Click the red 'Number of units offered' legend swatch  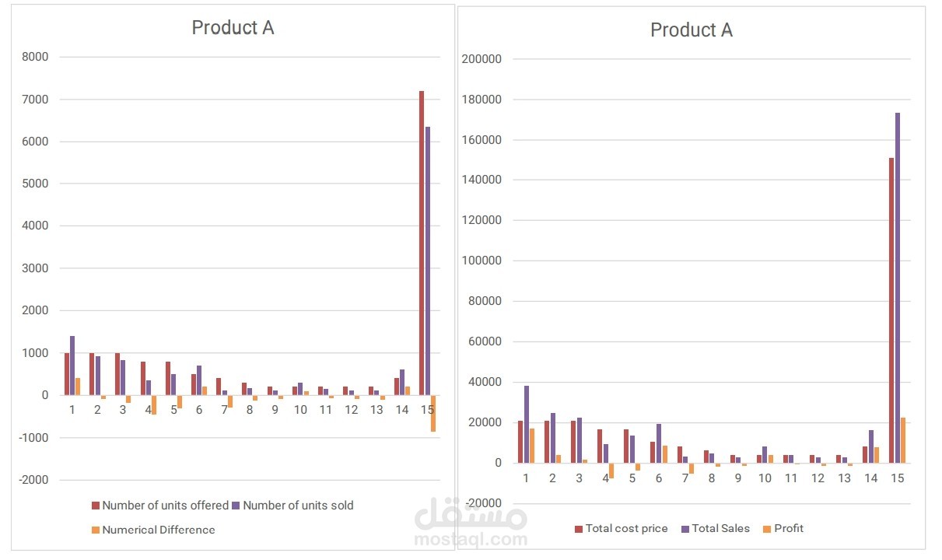(96, 506)
